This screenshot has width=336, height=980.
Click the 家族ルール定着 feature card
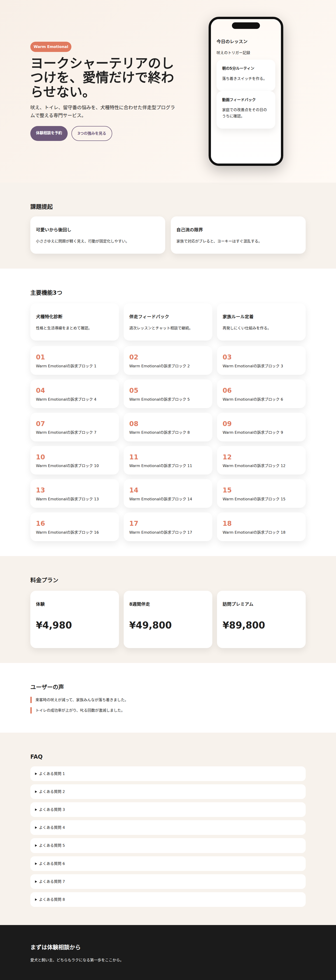click(x=261, y=322)
